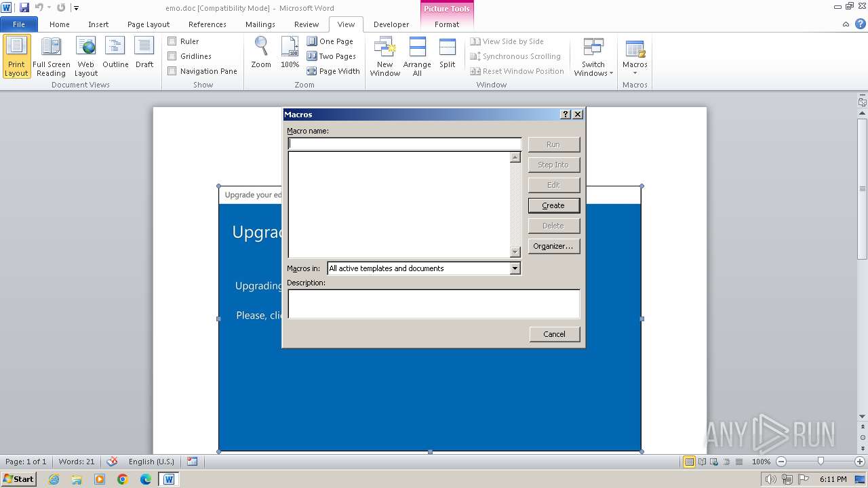This screenshot has height=488, width=868.
Task: Click Page: 1 of 1 indicator
Action: tap(26, 462)
